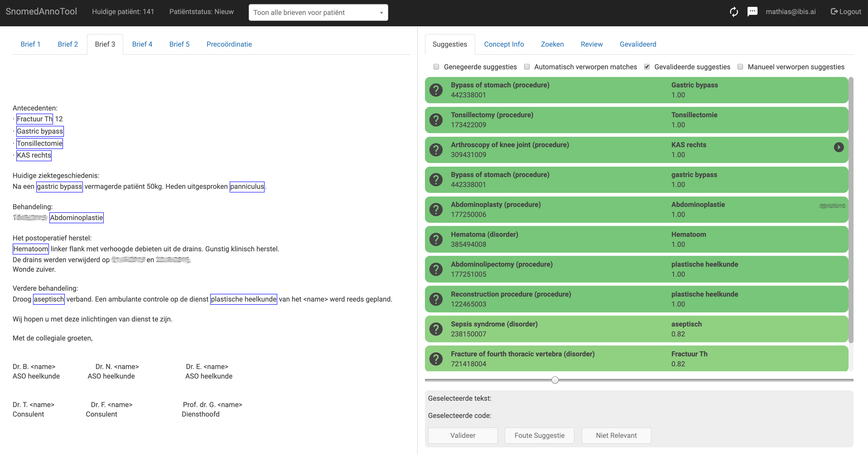Uncheck Gevalideerde suggesties checkbox
This screenshot has height=470, width=868.
[647, 67]
